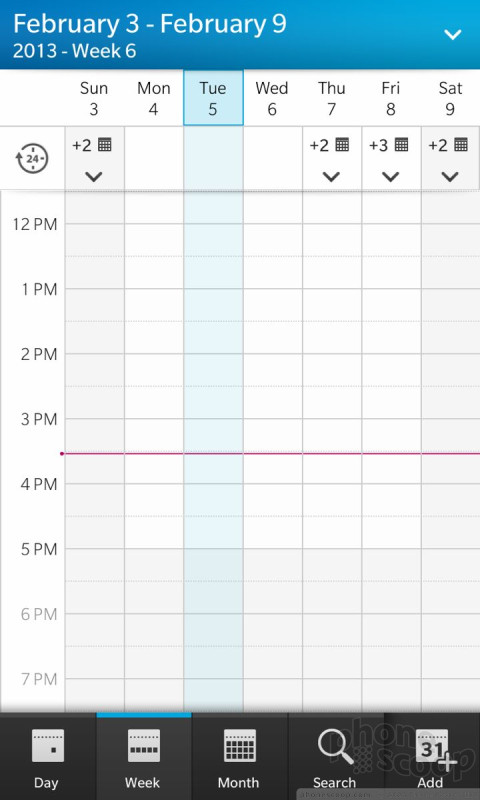480x800 pixels.
Task: Tap the Search magnifier icon
Action: (336, 747)
